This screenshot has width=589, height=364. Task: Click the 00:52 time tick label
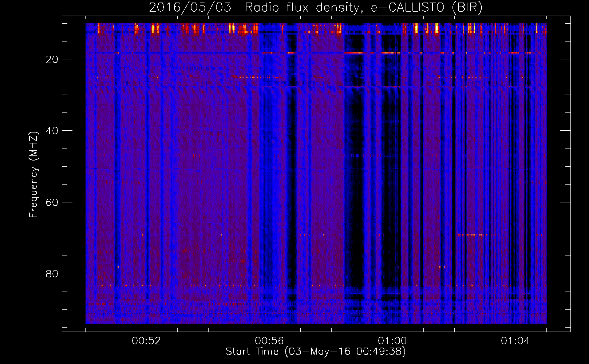tap(146, 341)
